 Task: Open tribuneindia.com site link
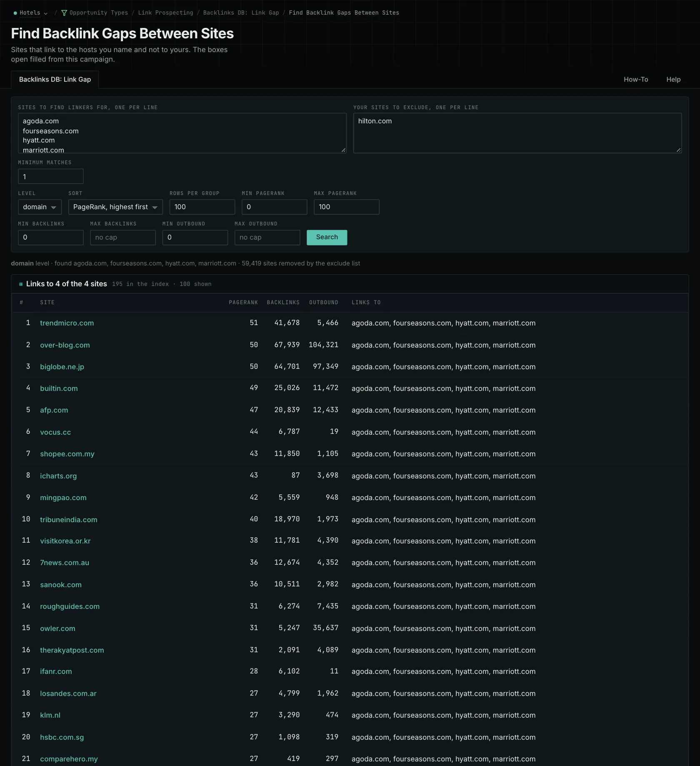(69, 520)
